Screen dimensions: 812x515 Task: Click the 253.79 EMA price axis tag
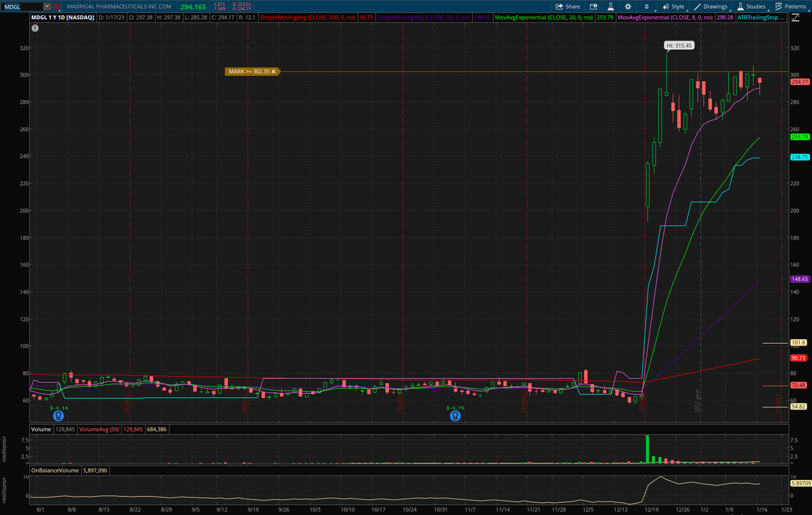[800, 137]
